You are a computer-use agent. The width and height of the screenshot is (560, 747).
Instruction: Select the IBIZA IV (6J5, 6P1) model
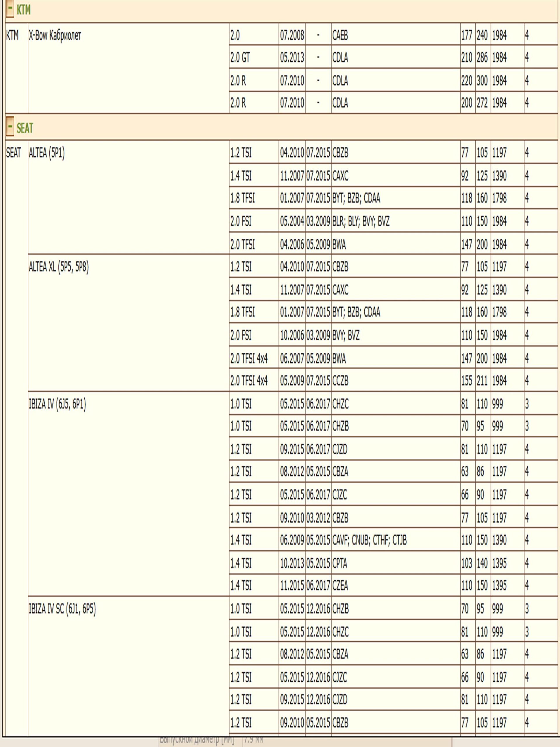pos(57,404)
